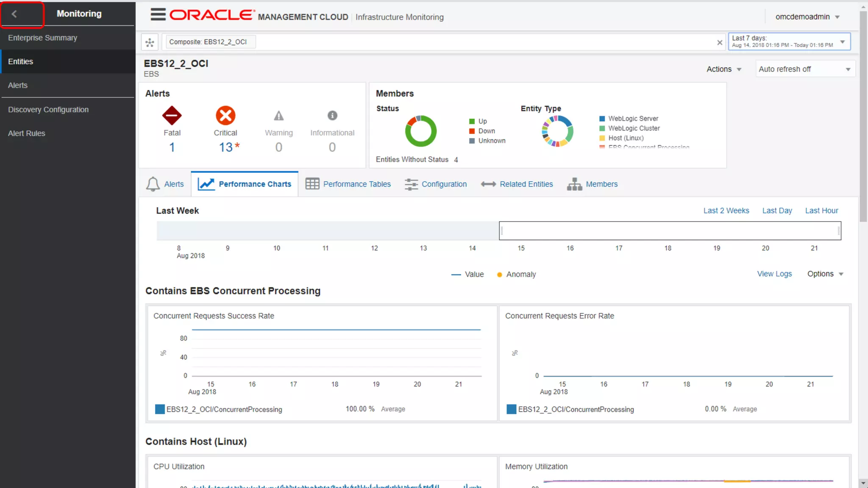The width and height of the screenshot is (868, 488).
Task: Click the selected time range window
Action: pyautogui.click(x=670, y=231)
